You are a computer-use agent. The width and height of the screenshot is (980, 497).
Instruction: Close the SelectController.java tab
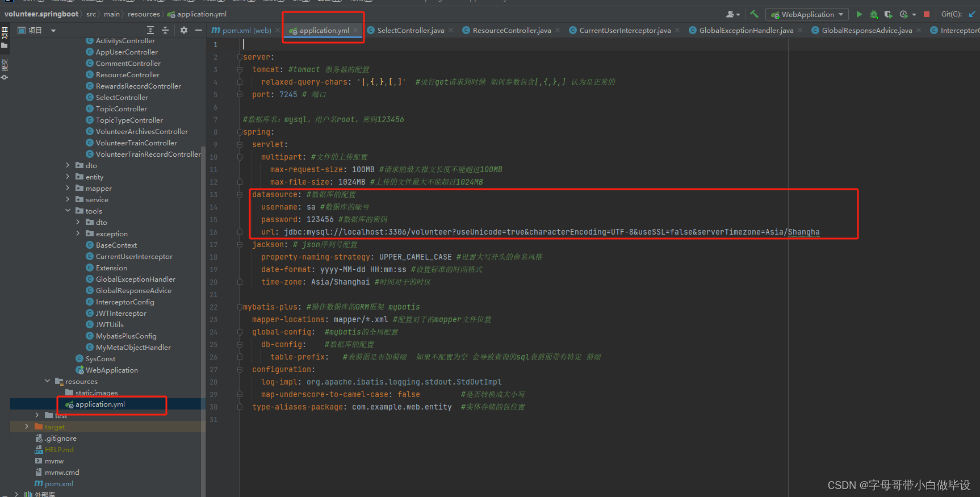(451, 31)
